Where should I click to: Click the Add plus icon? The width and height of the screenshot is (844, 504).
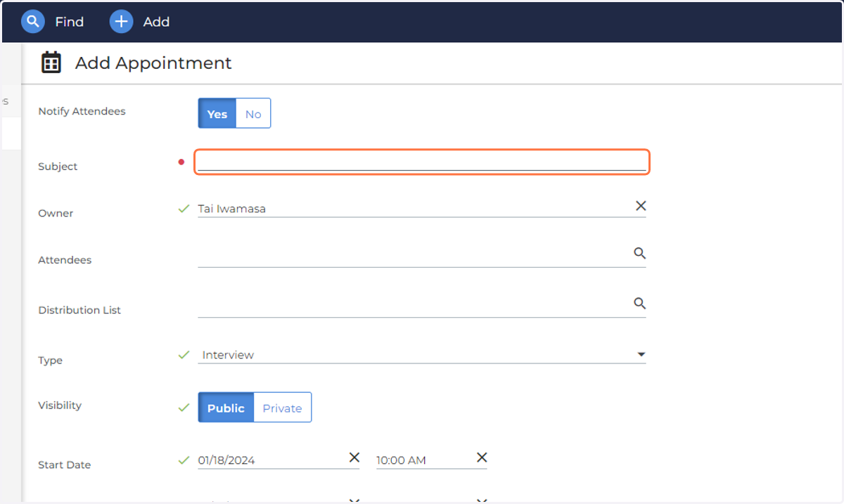pos(121,22)
